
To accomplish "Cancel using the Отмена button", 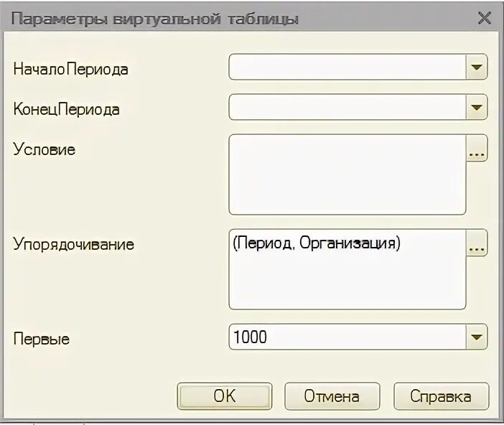I will pos(332,396).
